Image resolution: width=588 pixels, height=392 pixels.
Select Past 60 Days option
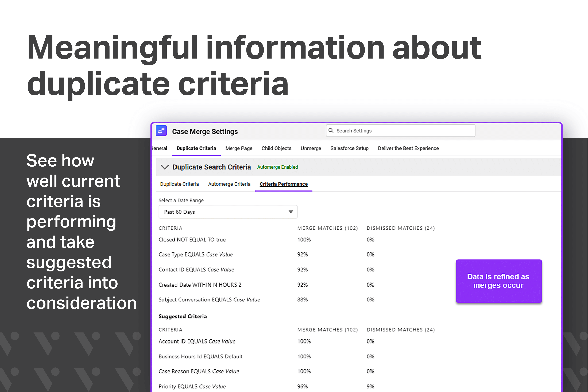[x=179, y=212]
